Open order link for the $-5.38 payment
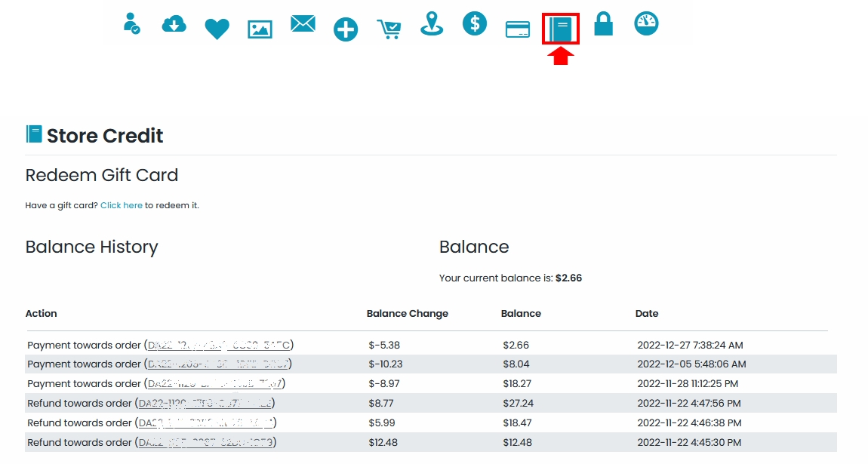The height and width of the screenshot is (464, 868). 218,345
